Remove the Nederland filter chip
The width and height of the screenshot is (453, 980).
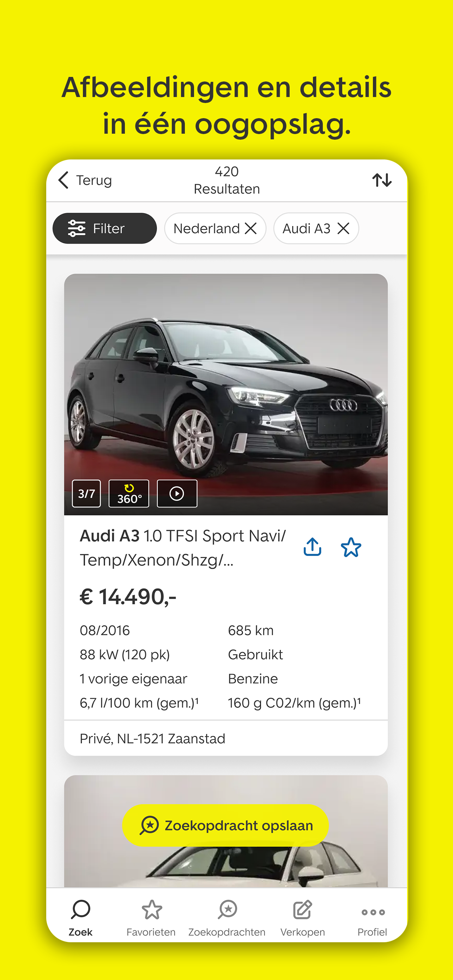[x=250, y=228]
